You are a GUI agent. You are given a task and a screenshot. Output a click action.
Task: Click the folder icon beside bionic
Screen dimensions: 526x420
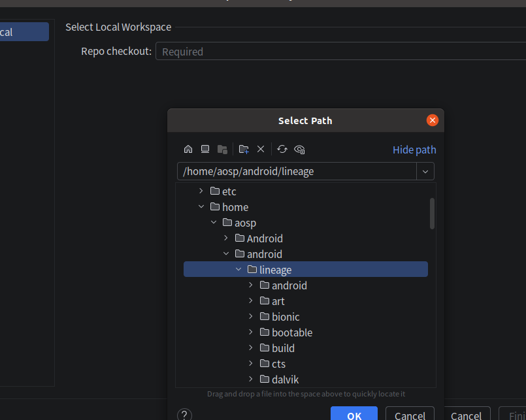click(265, 316)
